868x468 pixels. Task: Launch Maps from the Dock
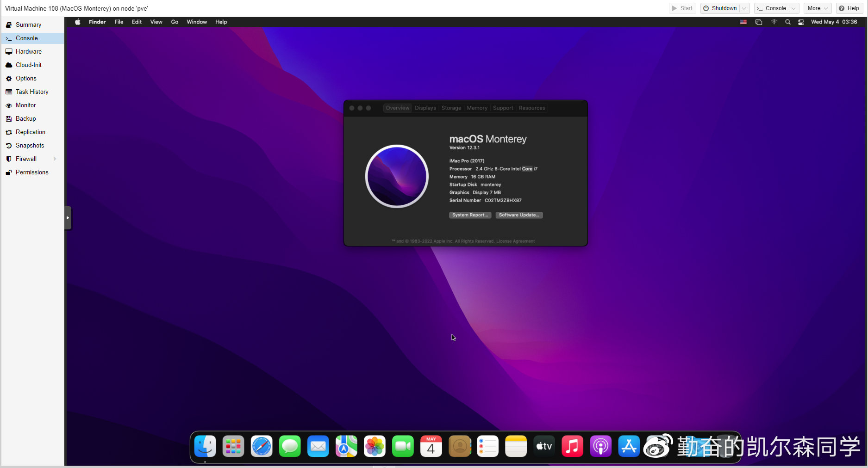click(x=346, y=447)
